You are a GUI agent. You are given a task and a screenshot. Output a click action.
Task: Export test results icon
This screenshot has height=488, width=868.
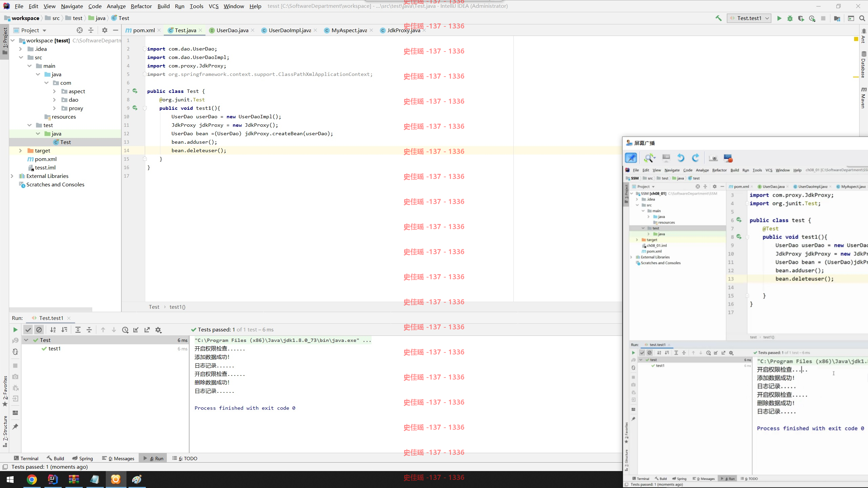[x=147, y=330]
